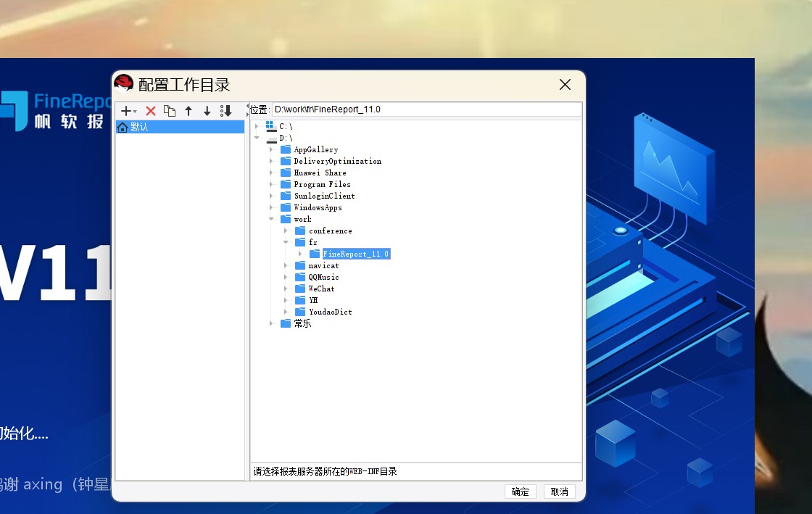Screen dimensions: 812x514
Task: Select the 'YH' folder name
Action: click(x=313, y=300)
